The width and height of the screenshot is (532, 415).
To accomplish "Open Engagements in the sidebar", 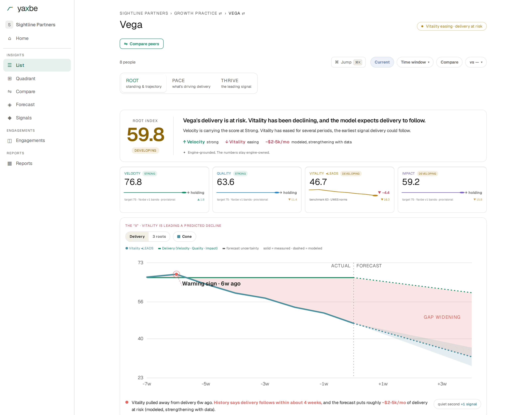I will pos(37,140).
